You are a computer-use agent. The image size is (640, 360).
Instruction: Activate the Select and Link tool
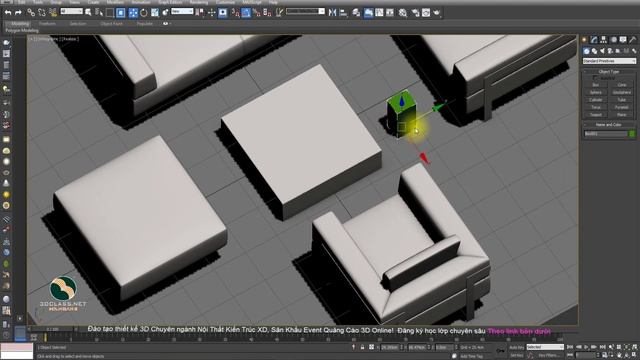[x=31, y=13]
